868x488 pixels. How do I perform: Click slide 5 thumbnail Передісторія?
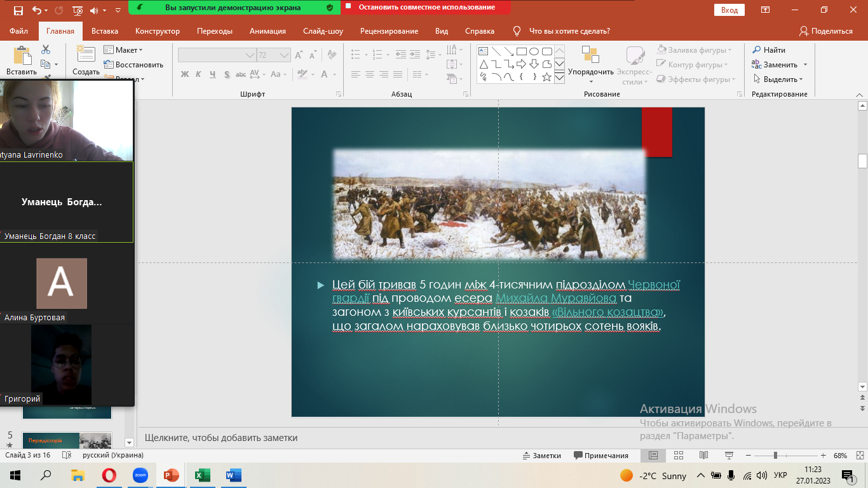[67, 440]
